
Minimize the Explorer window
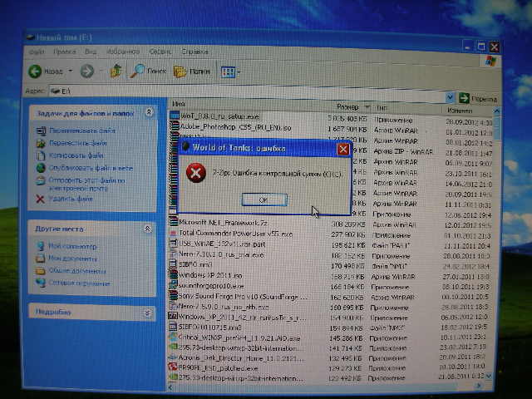(x=469, y=47)
